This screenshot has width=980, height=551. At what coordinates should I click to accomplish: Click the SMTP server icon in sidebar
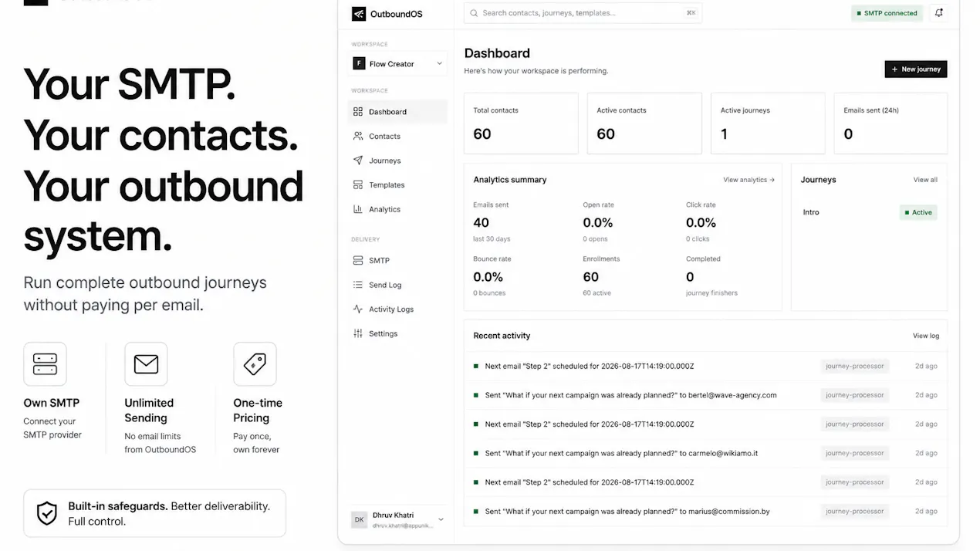[x=358, y=261]
